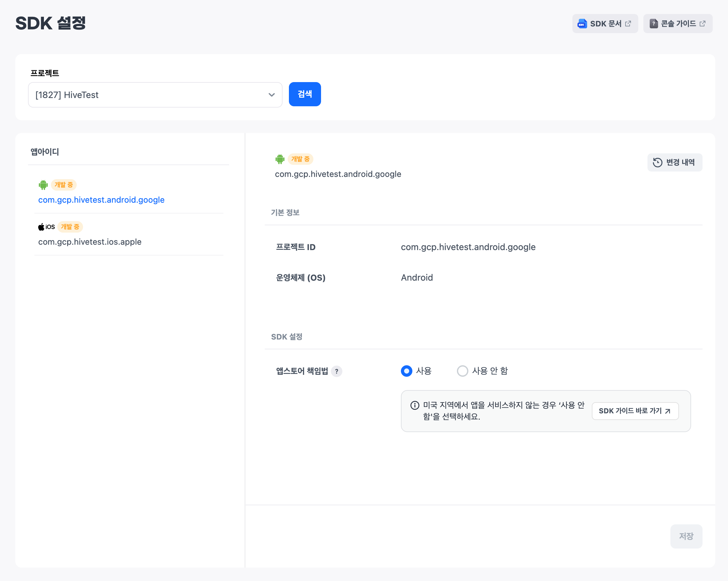Select com.gcp.hivetest.android.google app ID
The width and height of the screenshot is (728, 581).
101,200
